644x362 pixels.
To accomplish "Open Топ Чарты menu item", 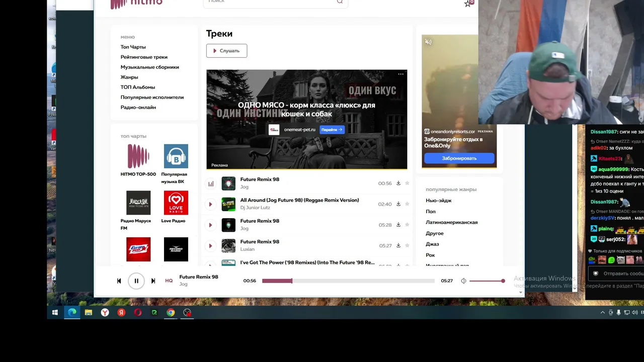I will click(133, 47).
